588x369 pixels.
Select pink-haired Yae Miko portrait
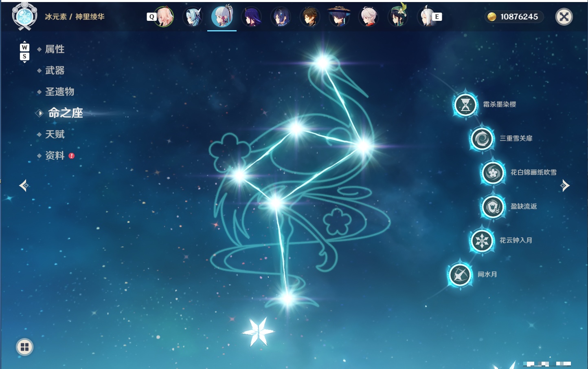tap(164, 17)
